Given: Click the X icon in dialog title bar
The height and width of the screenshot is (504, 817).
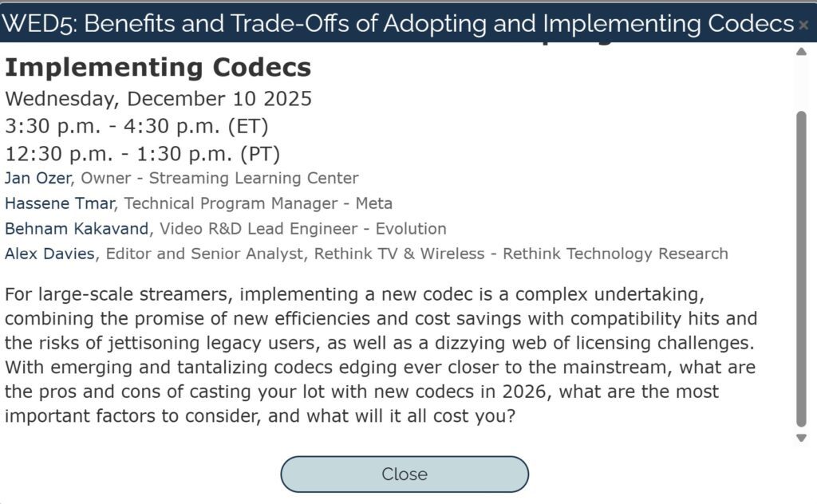Looking at the screenshot, I should pyautogui.click(x=803, y=25).
